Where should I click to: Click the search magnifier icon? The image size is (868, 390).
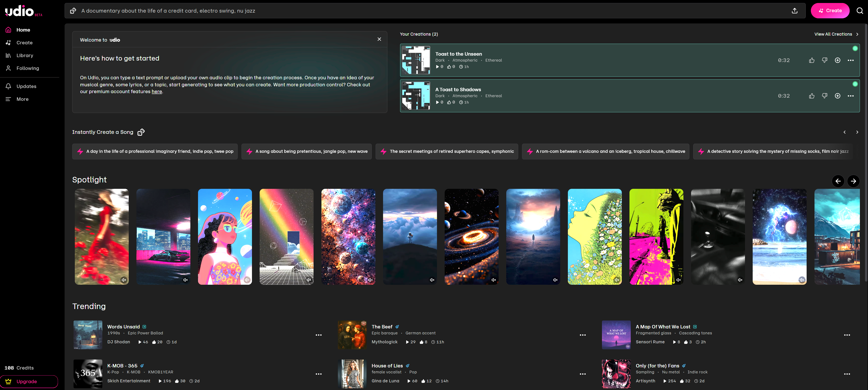pos(859,11)
